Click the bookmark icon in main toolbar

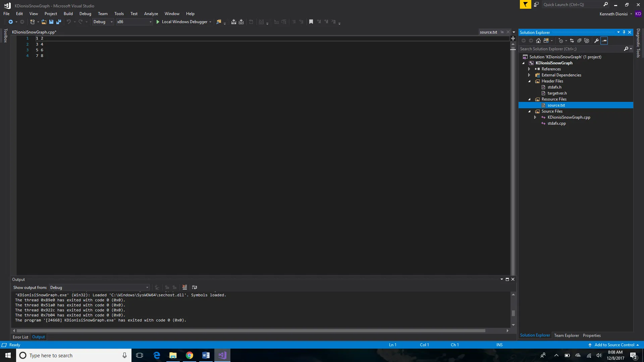311,22
